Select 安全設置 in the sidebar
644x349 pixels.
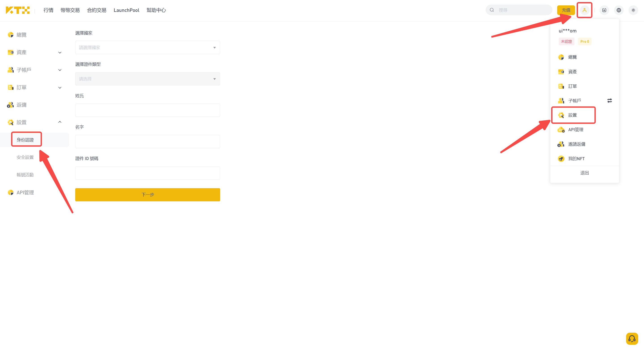point(25,157)
